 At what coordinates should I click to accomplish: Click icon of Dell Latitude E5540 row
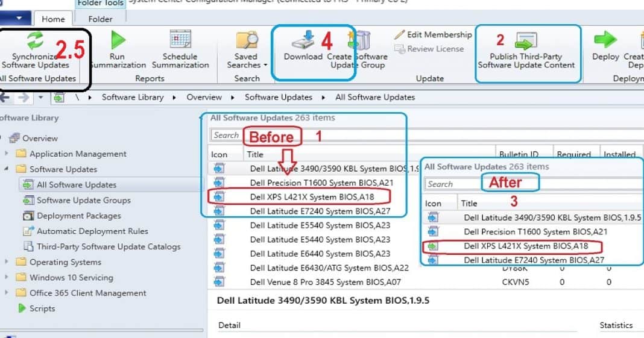point(219,225)
